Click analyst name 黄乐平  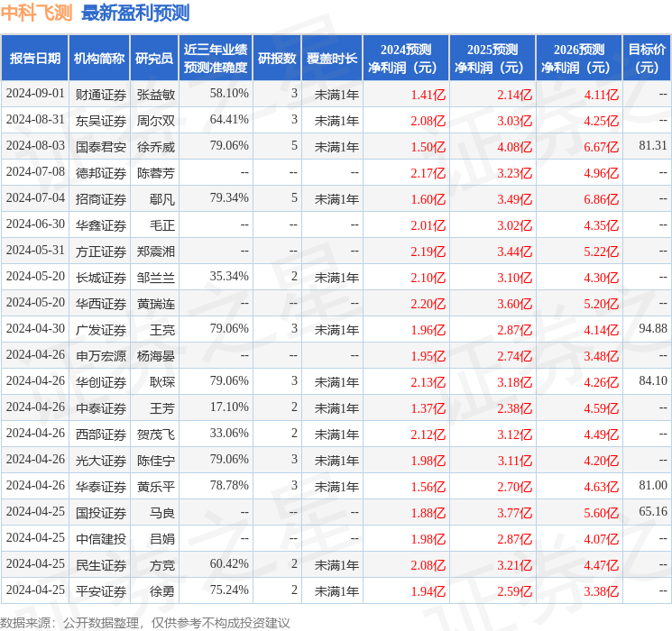click(155, 487)
